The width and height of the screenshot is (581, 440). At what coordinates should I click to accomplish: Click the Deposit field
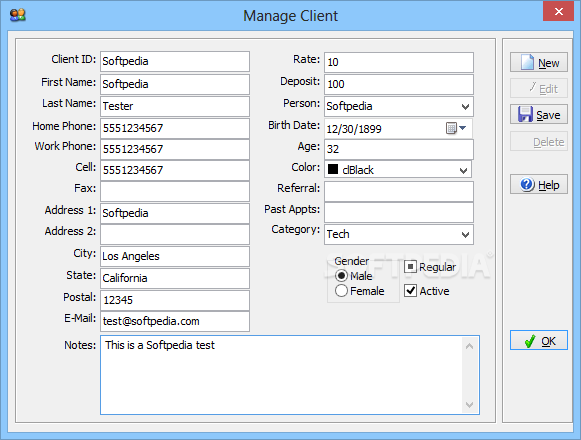point(399,85)
